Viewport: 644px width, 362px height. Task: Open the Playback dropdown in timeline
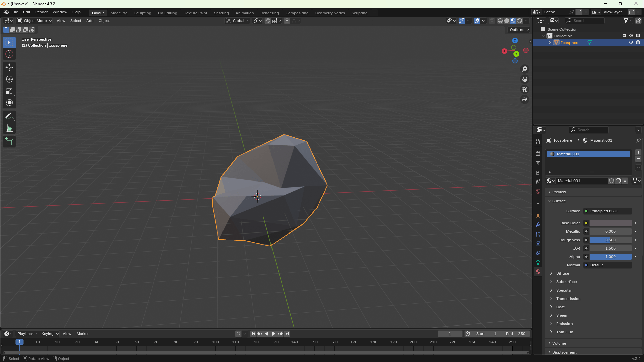point(28,334)
